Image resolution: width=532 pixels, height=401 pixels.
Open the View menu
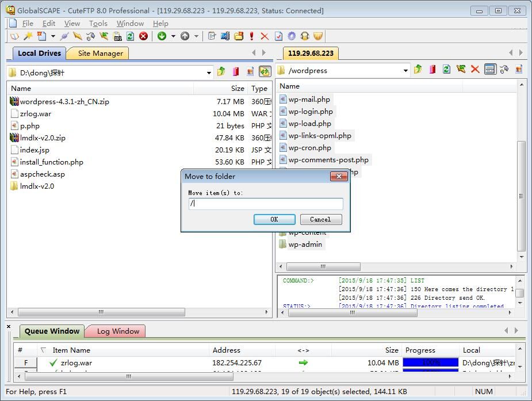tap(72, 24)
